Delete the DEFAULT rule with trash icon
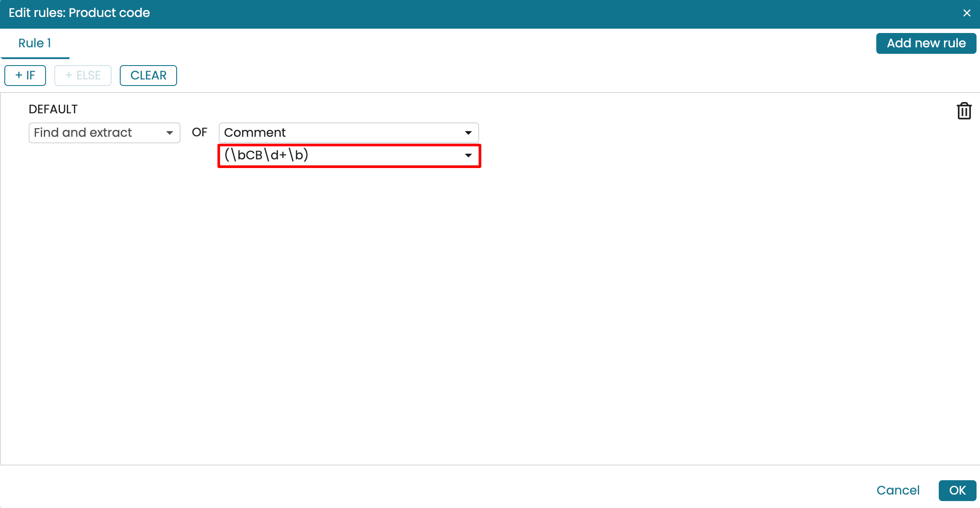 [964, 111]
